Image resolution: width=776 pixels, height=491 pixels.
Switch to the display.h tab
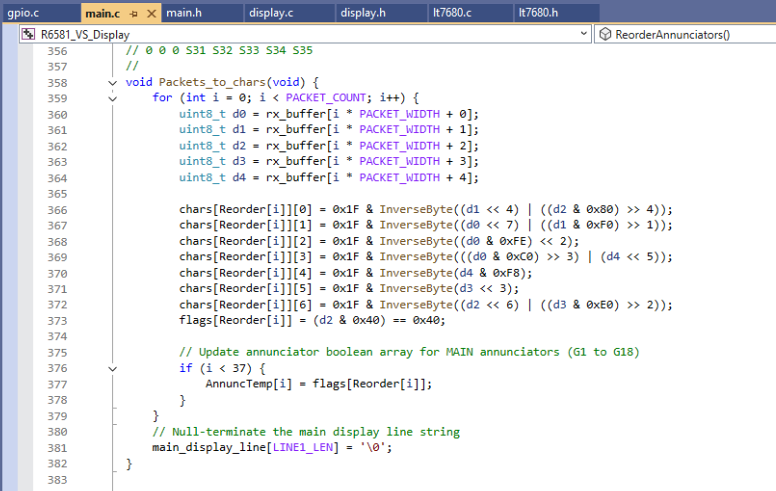click(363, 13)
